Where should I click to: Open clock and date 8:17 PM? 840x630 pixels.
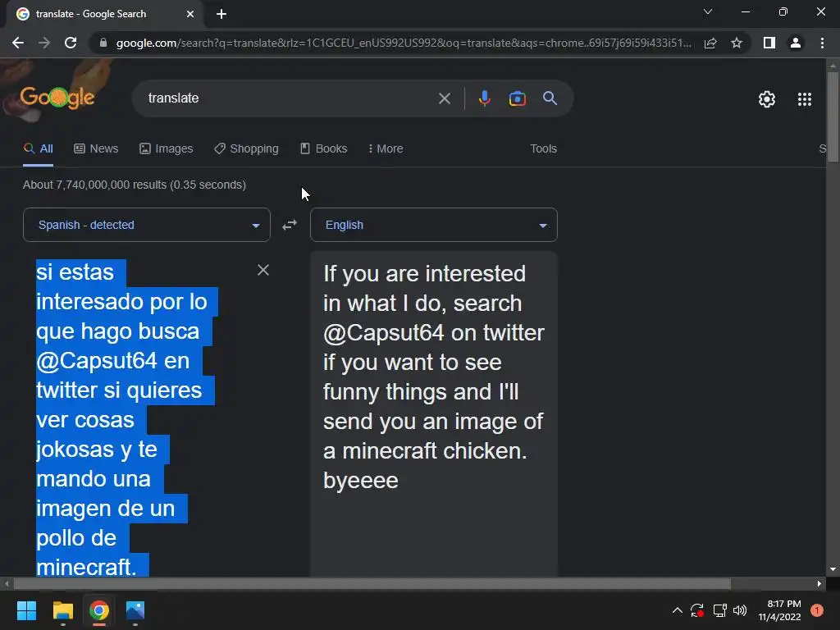(779, 610)
